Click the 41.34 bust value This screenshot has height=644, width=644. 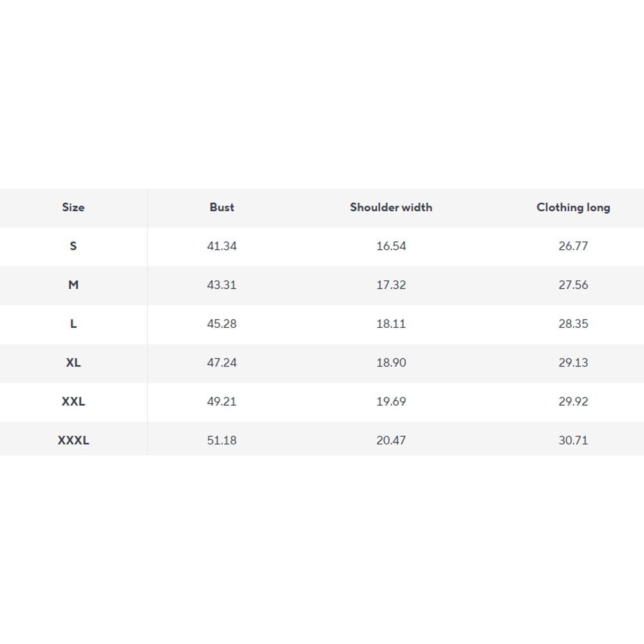[222, 246]
